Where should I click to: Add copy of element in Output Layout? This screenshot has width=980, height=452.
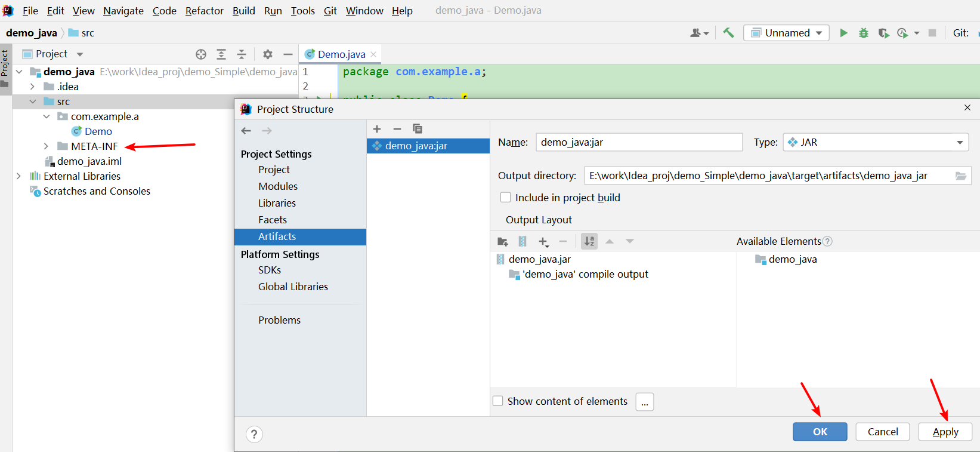tap(543, 241)
